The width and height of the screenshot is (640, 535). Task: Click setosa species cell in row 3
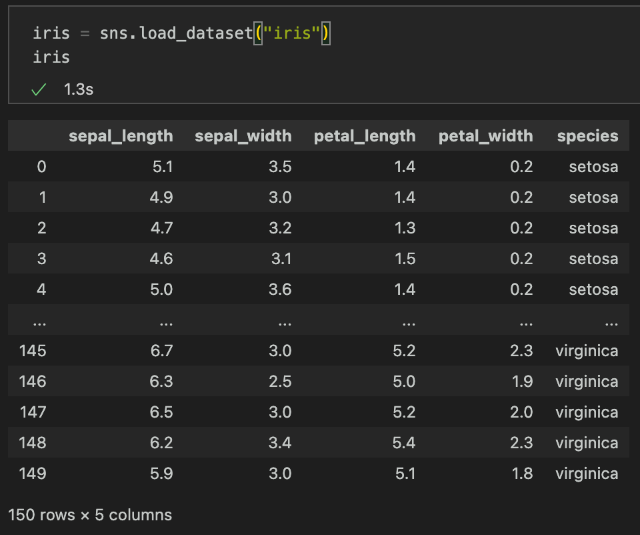click(594, 259)
